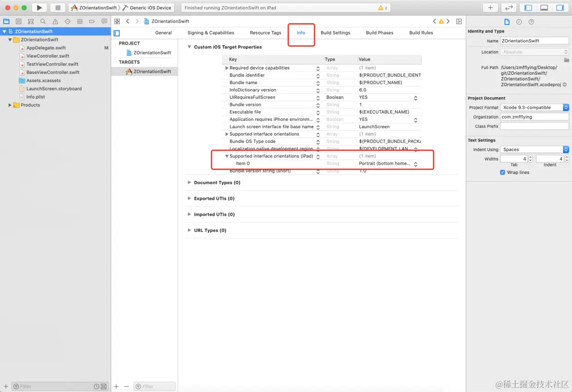Open BaseViewController.swift file
The image size is (572, 392).
point(53,72)
